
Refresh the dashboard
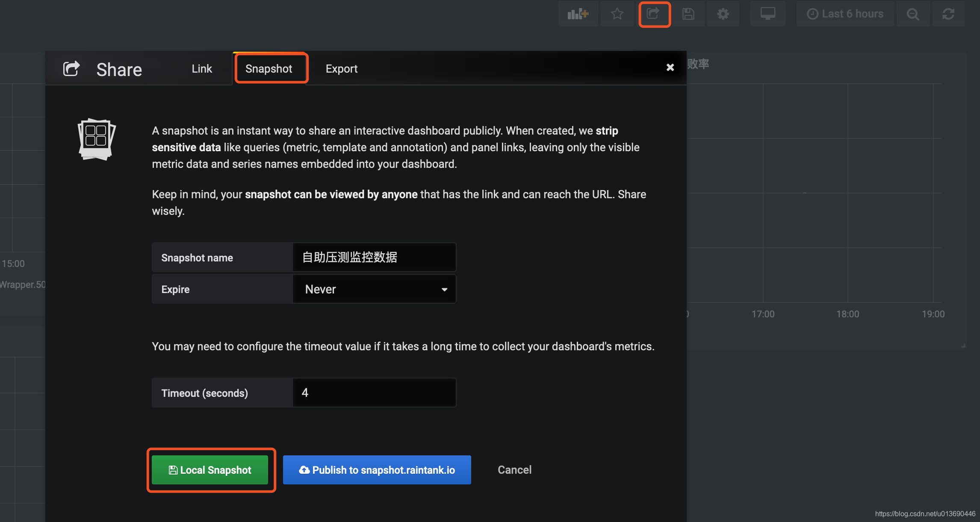click(x=948, y=14)
